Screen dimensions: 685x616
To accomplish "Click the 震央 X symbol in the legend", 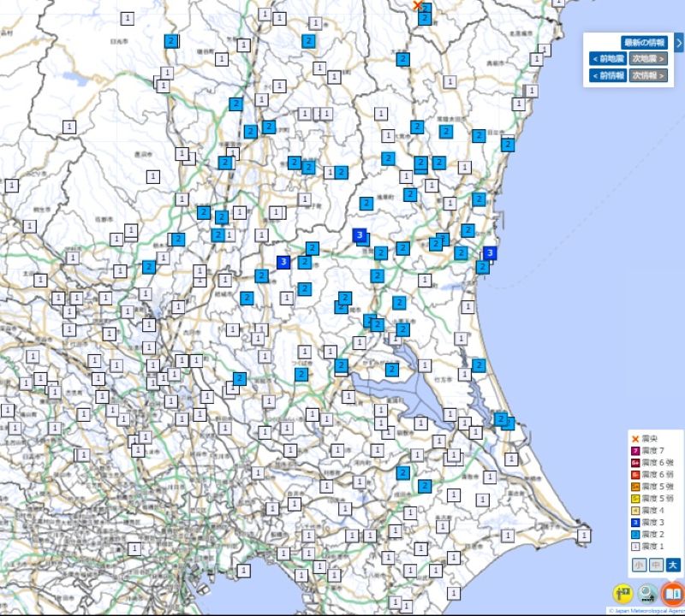I will pos(635,439).
